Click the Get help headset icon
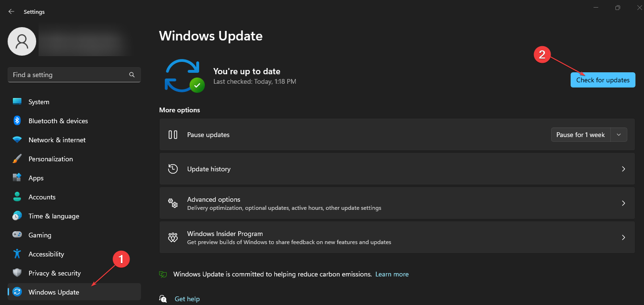Image resolution: width=644 pixels, height=305 pixels. click(x=163, y=299)
